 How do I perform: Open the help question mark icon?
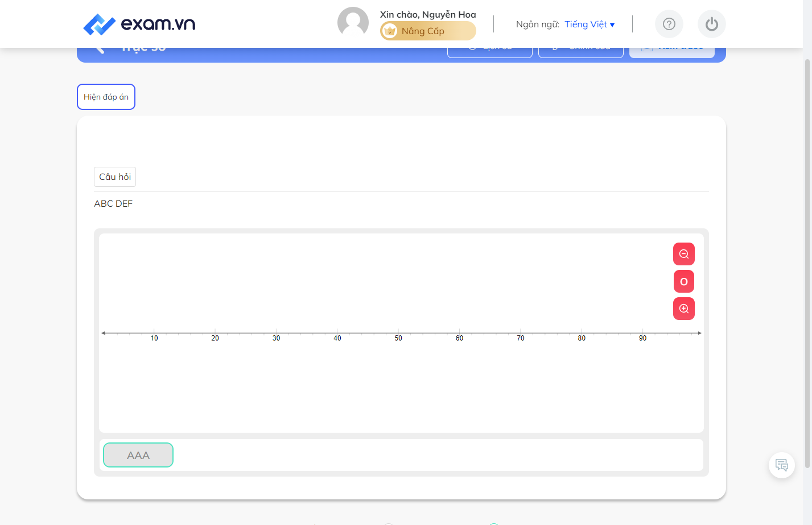pos(669,24)
